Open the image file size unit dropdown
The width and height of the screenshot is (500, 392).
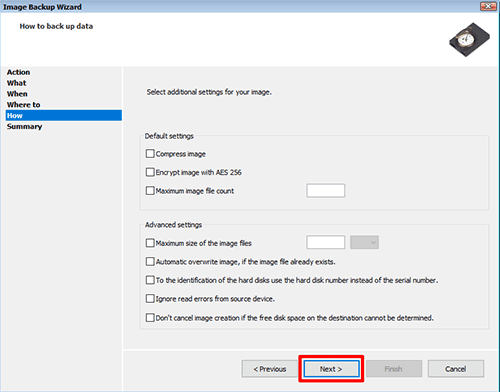tap(364, 242)
